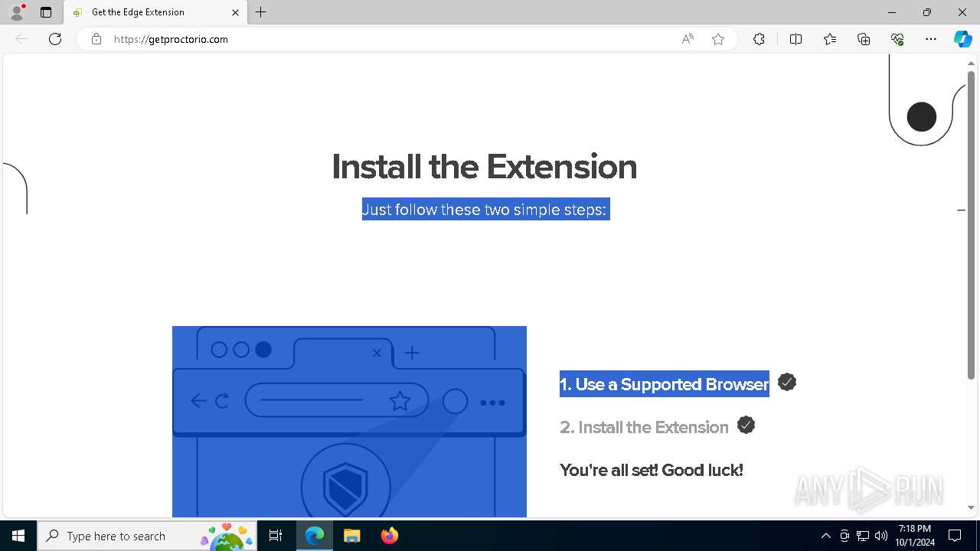Open Microsoft Edge from the taskbar
The image size is (980, 551).
pyautogui.click(x=315, y=536)
